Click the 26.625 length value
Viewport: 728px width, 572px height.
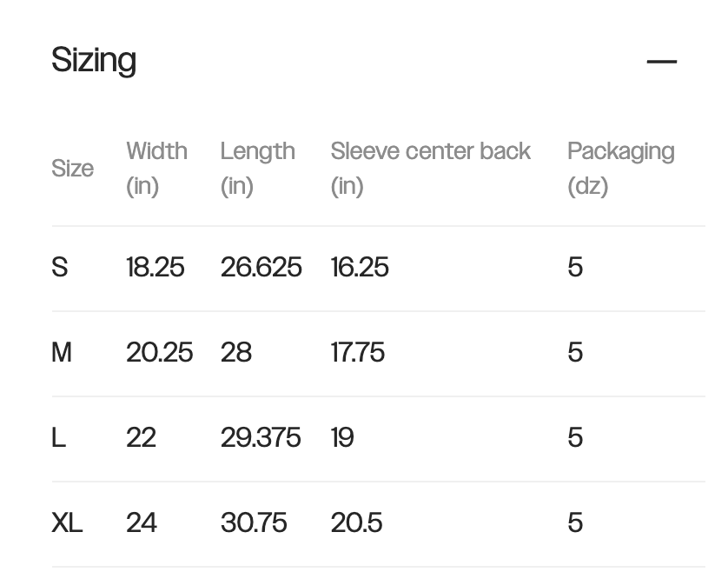(x=261, y=267)
